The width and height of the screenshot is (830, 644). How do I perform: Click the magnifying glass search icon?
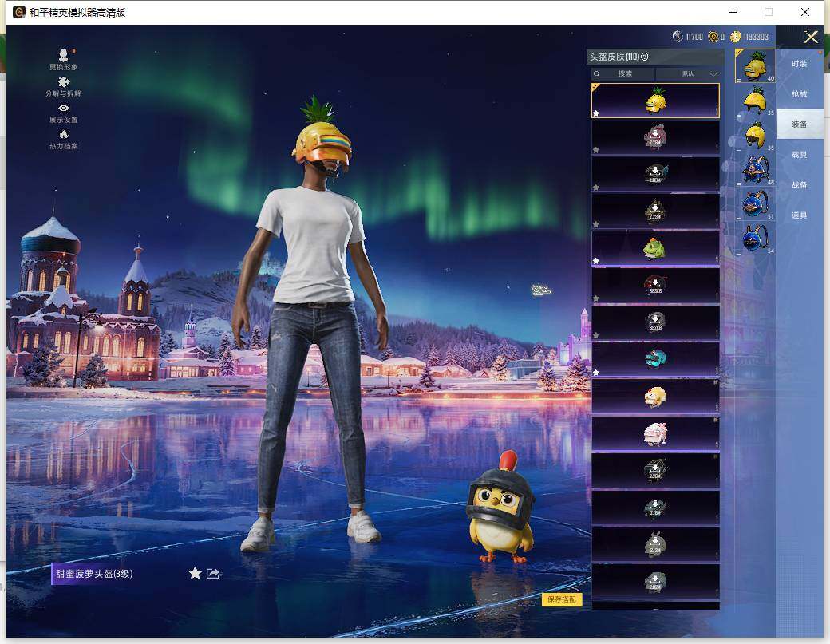[597, 74]
